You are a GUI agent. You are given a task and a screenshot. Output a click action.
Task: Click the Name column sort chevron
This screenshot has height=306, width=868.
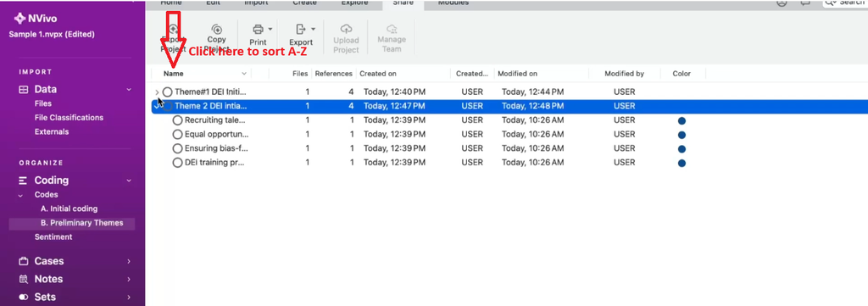[x=244, y=74]
